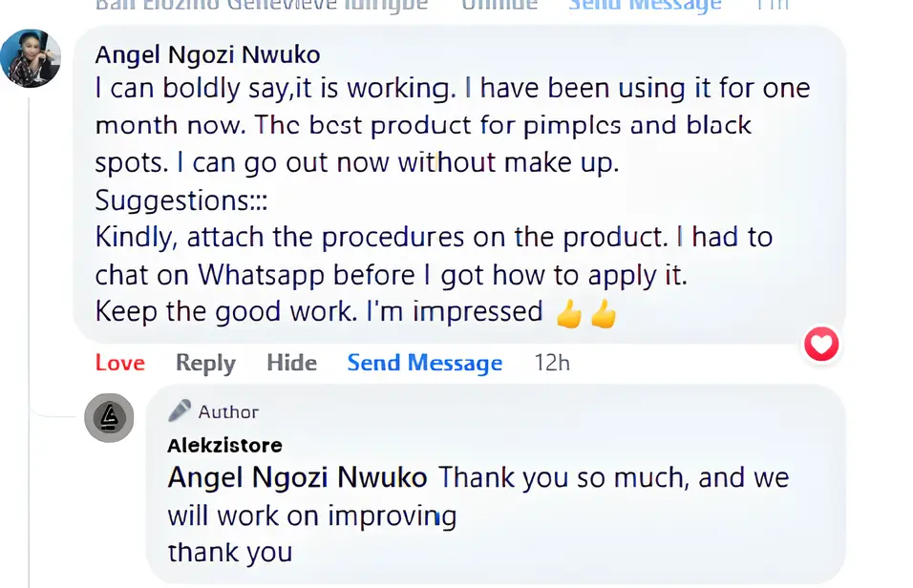Click the first thumbs-up emoji in the comment
The height and width of the screenshot is (588, 913).
point(569,313)
